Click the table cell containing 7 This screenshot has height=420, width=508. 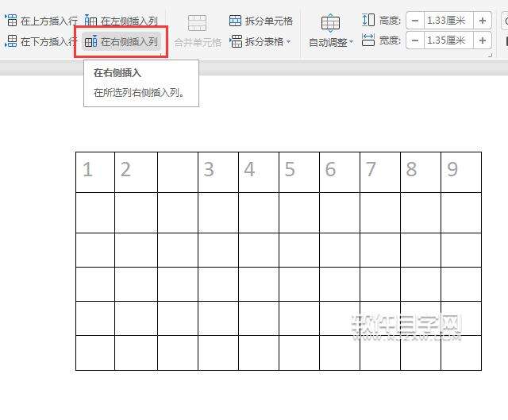(380, 172)
